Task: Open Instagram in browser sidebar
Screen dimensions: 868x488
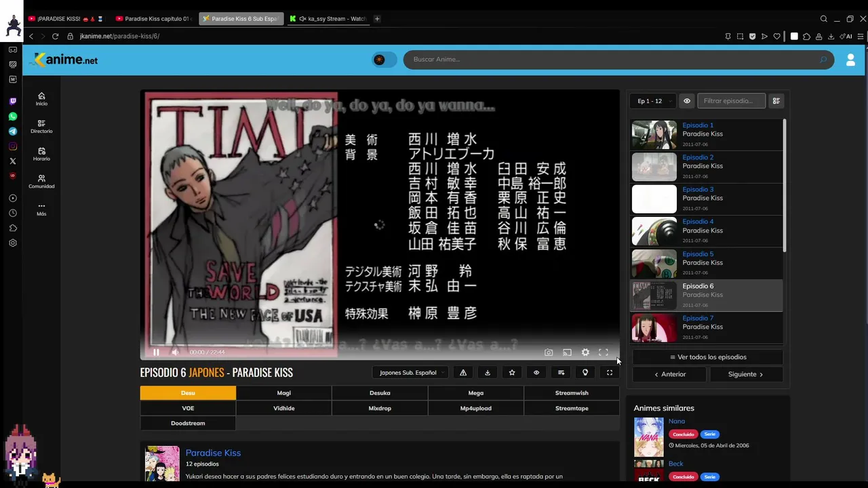Action: tap(12, 146)
